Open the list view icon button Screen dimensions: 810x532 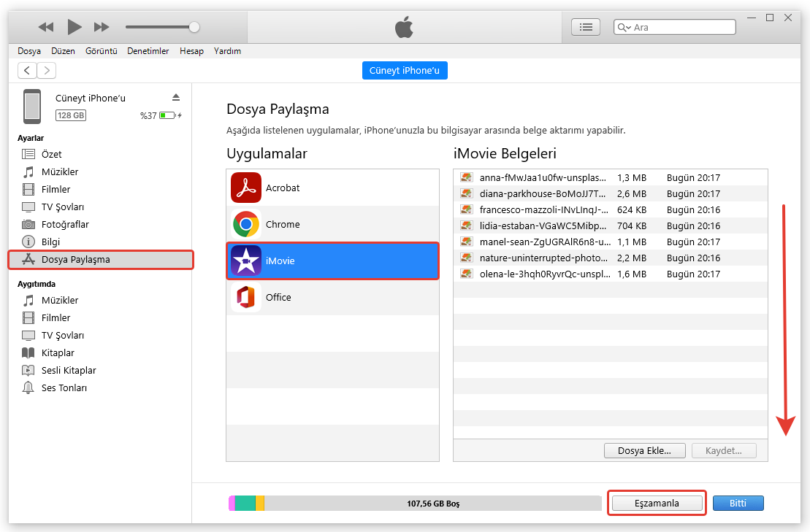click(585, 27)
